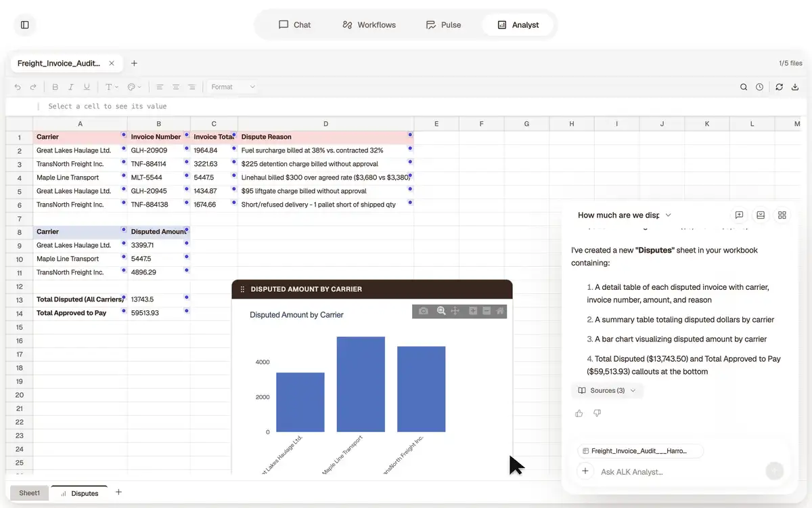Toggle the left sidebar panel icon
Viewport: 812px width, 508px height.
[25, 25]
